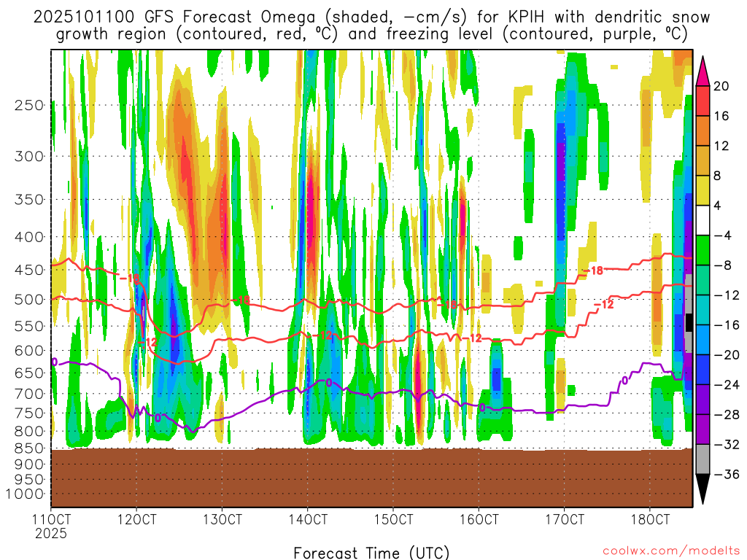The image size is (747, 560).
Task: Click the 110CT time axis label
Action: coord(52,519)
